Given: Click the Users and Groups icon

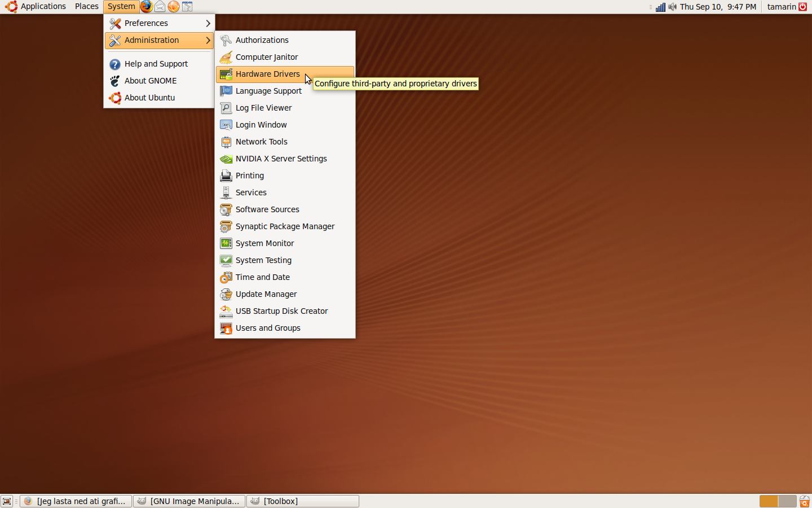Looking at the screenshot, I should pos(226,328).
